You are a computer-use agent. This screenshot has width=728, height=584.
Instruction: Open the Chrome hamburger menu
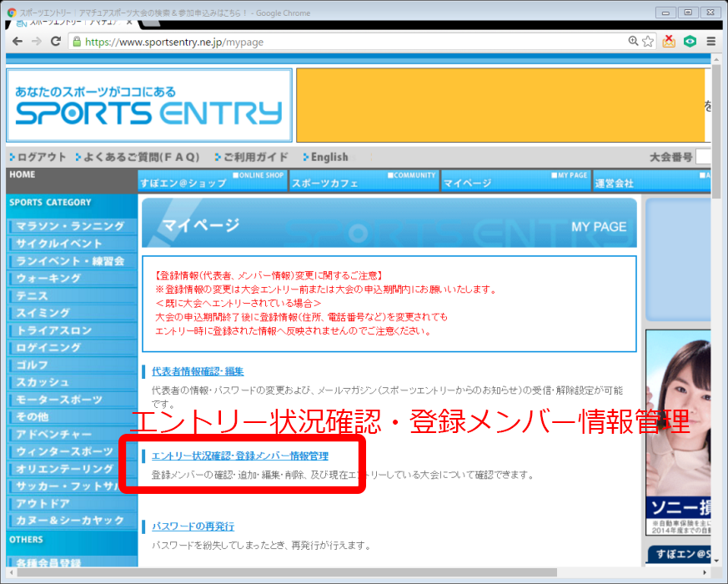coord(710,42)
